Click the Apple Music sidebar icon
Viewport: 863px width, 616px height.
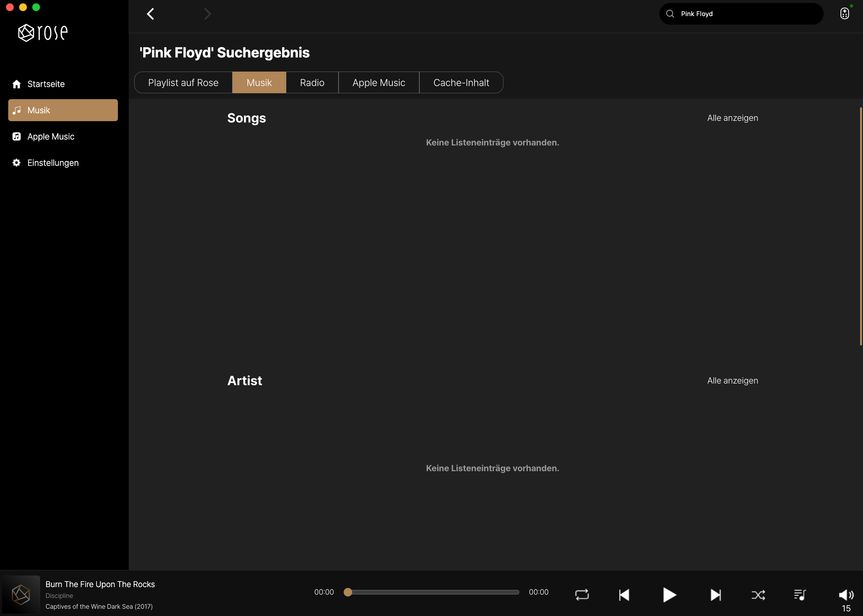pyautogui.click(x=16, y=137)
